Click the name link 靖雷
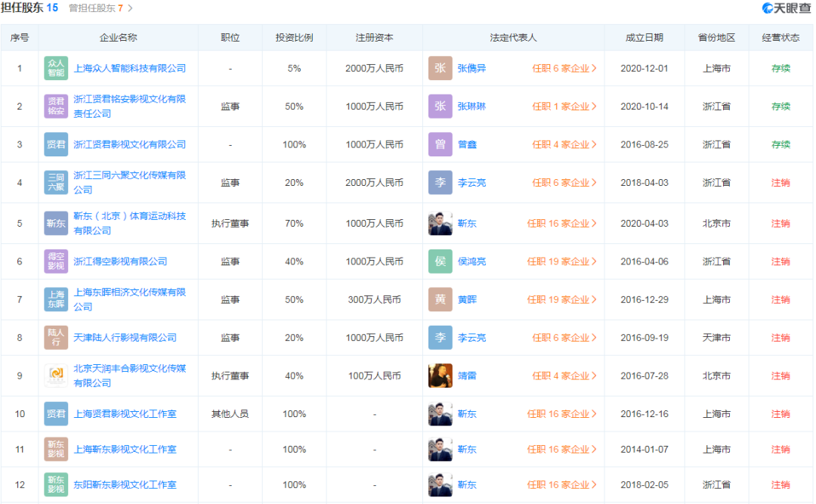 coord(468,376)
